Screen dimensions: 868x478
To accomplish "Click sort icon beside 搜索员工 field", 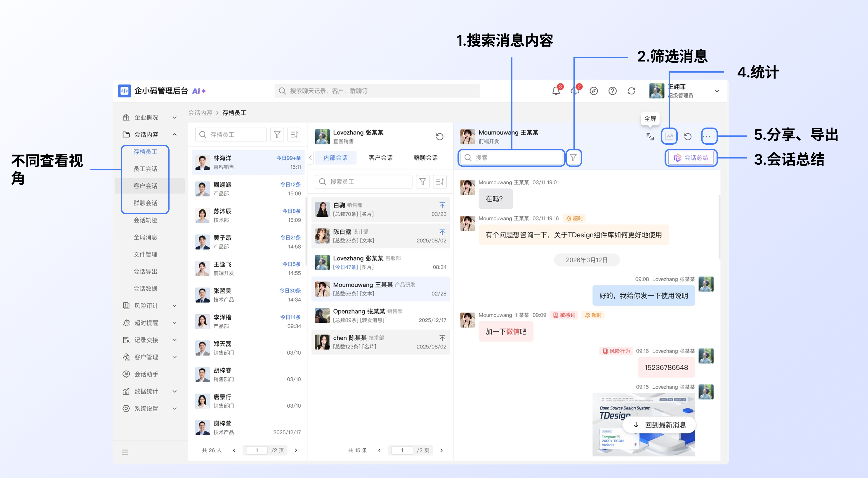I will (x=440, y=182).
